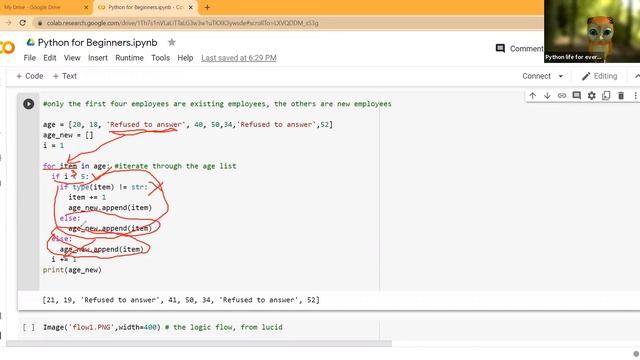Open the Comment button

point(519,49)
